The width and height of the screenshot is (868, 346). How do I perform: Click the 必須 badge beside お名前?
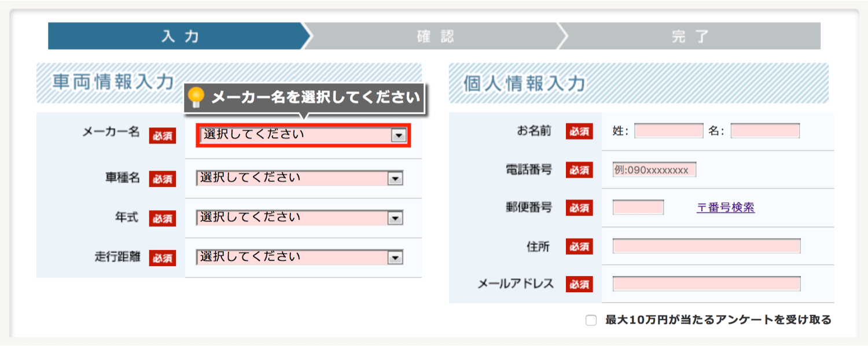pos(579,132)
